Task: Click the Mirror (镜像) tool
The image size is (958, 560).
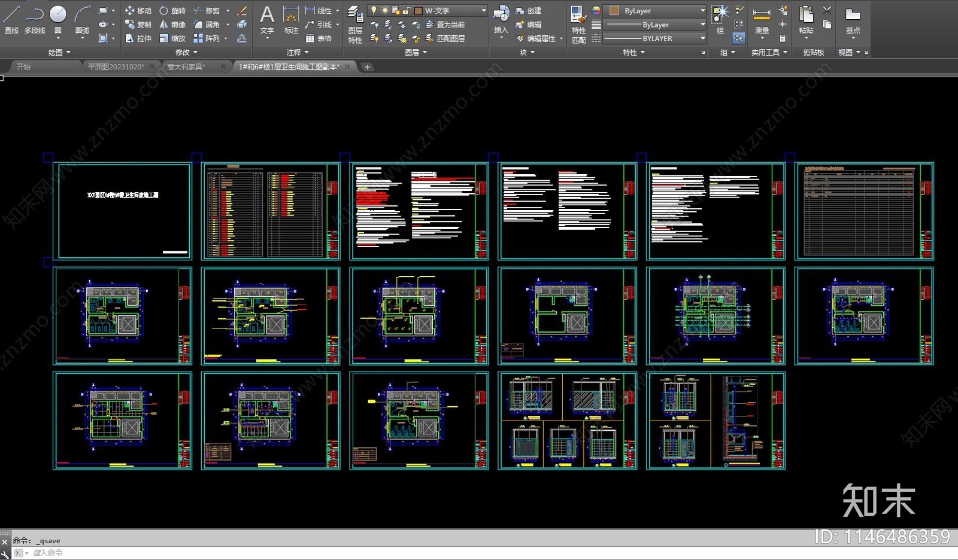Action: point(172,25)
